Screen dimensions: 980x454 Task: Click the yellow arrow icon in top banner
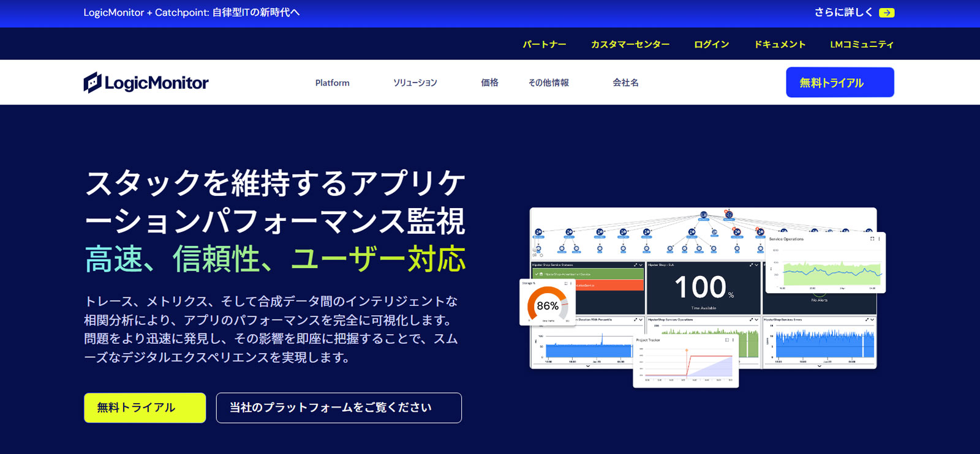(x=886, y=13)
